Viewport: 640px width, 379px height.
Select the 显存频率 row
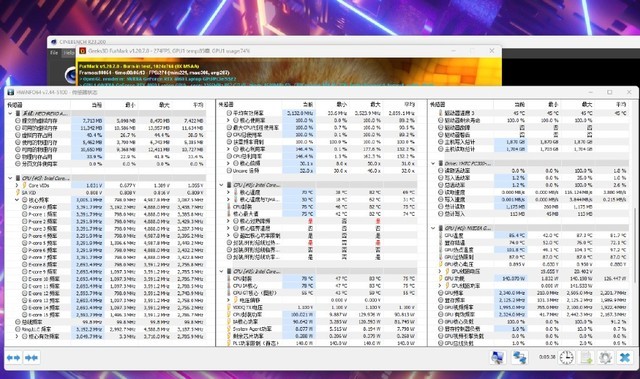pyautogui.click(x=530, y=300)
